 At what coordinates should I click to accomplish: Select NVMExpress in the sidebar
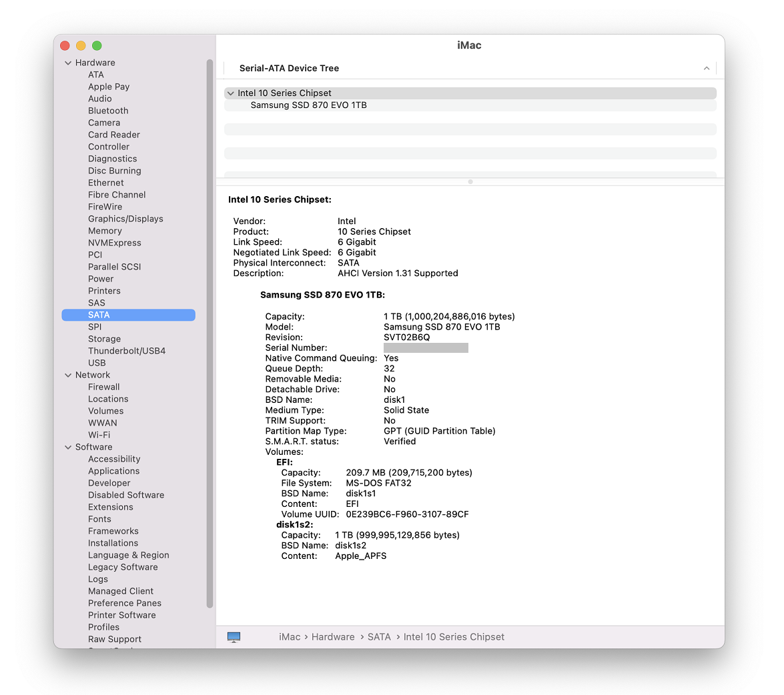coord(115,243)
